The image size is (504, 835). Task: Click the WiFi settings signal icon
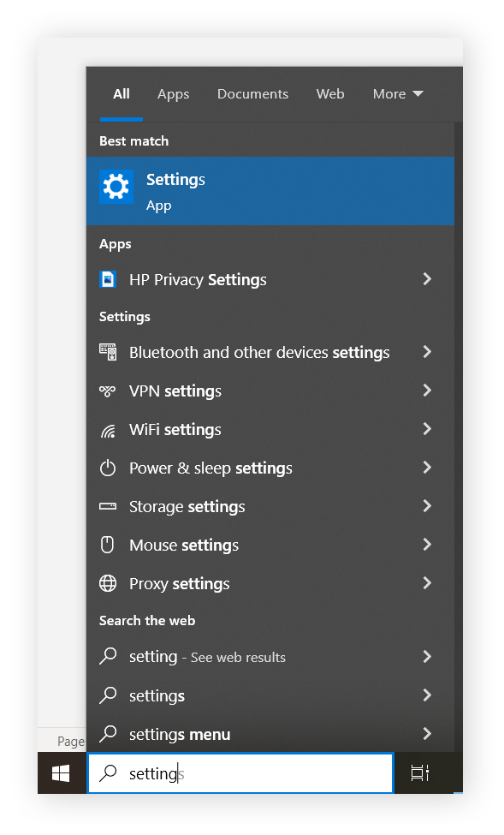click(x=108, y=429)
